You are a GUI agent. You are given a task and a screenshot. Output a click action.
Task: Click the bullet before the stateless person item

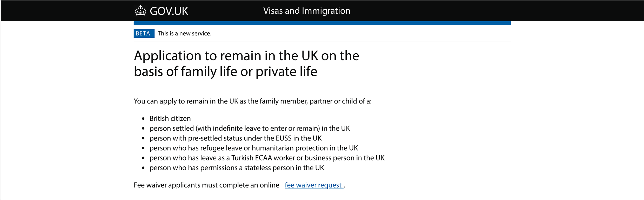pos(143,168)
